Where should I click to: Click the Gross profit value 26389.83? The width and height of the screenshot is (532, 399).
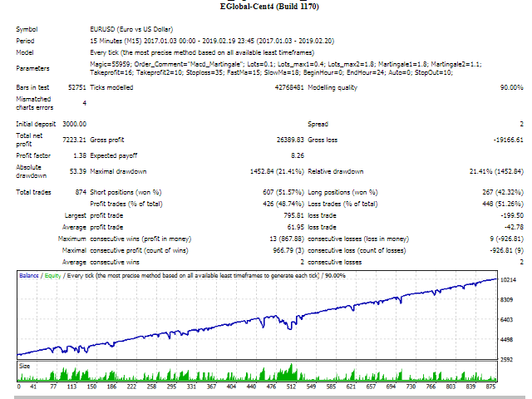point(288,139)
